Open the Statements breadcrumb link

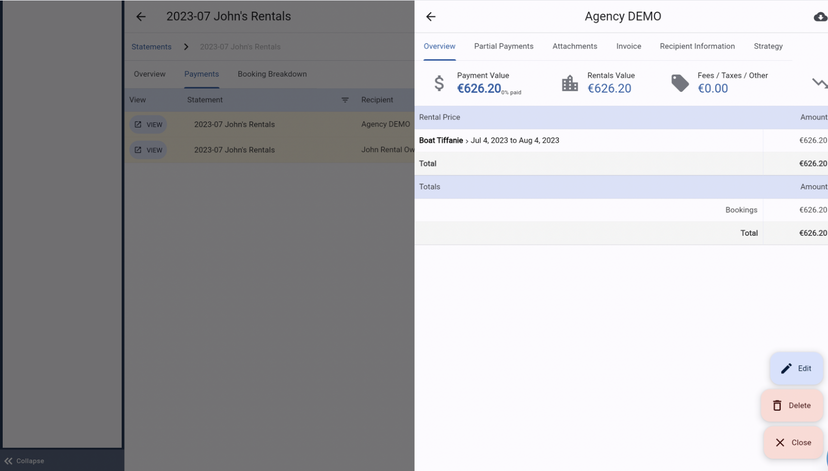pyautogui.click(x=151, y=47)
